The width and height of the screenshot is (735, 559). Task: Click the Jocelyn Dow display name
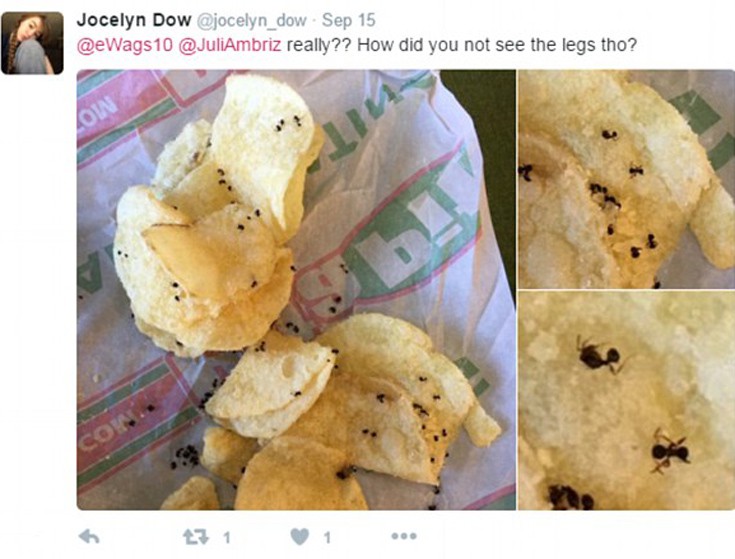click(x=134, y=20)
